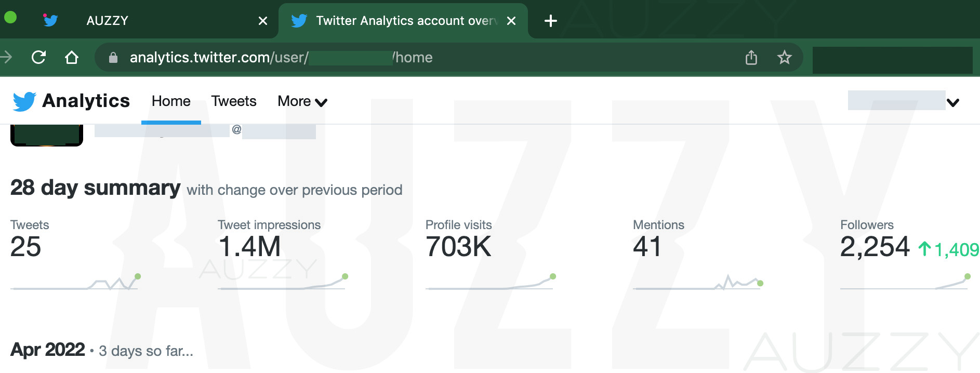
Task: Click the Tweets sparkline chart
Action: (x=75, y=282)
